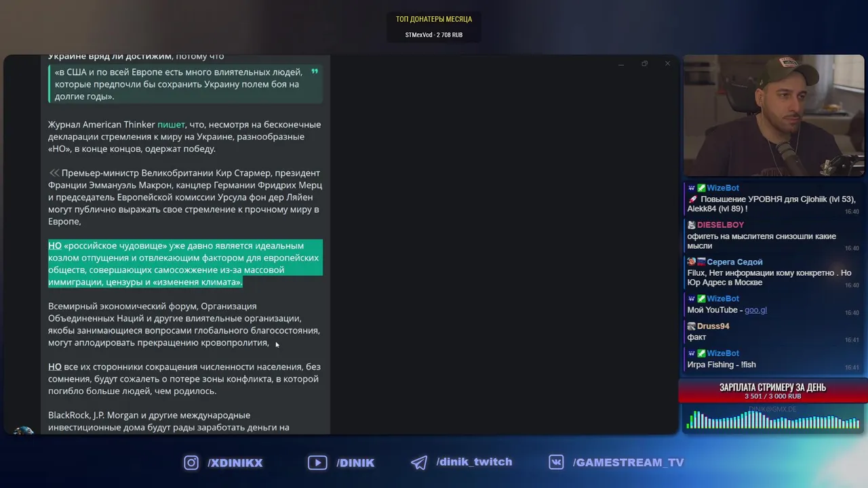Viewport: 868px width, 488px height.
Task: Click the avatar icon beside DIESELBOY
Action: pos(691,225)
